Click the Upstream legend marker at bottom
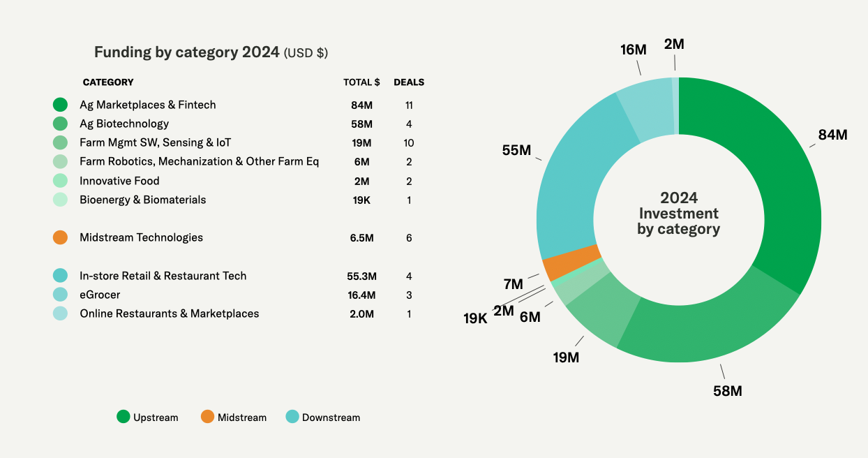 coord(124,417)
